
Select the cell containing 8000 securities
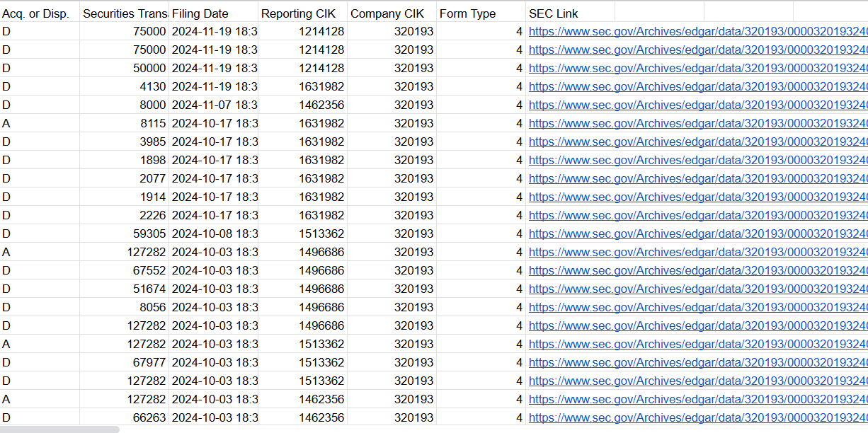[x=124, y=105]
